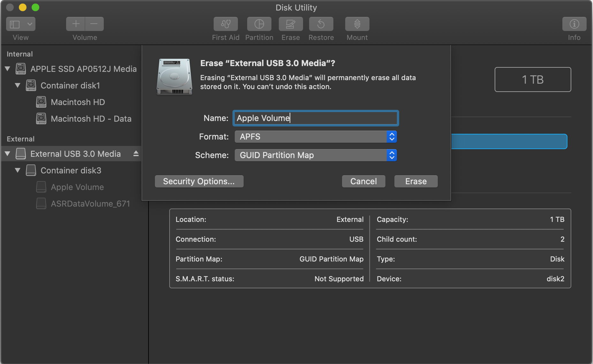
Task: Select ASRDataVolume_671 in the sidebar
Action: [x=90, y=204]
